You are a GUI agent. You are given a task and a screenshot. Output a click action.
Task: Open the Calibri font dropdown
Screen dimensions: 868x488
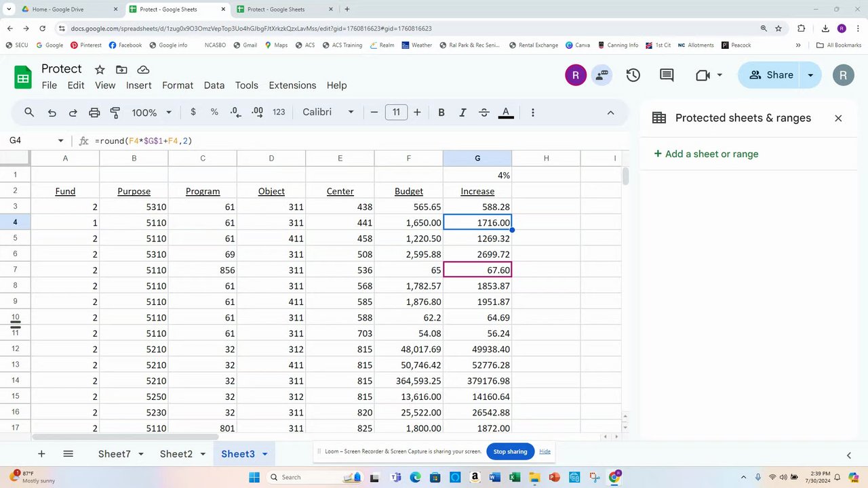(328, 113)
